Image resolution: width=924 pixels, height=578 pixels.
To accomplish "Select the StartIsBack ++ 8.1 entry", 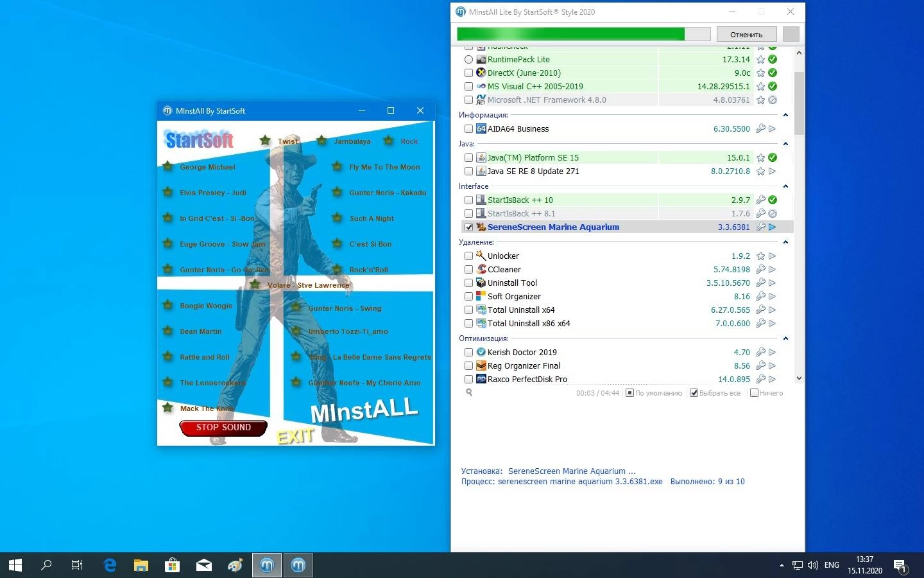I will 521,214.
